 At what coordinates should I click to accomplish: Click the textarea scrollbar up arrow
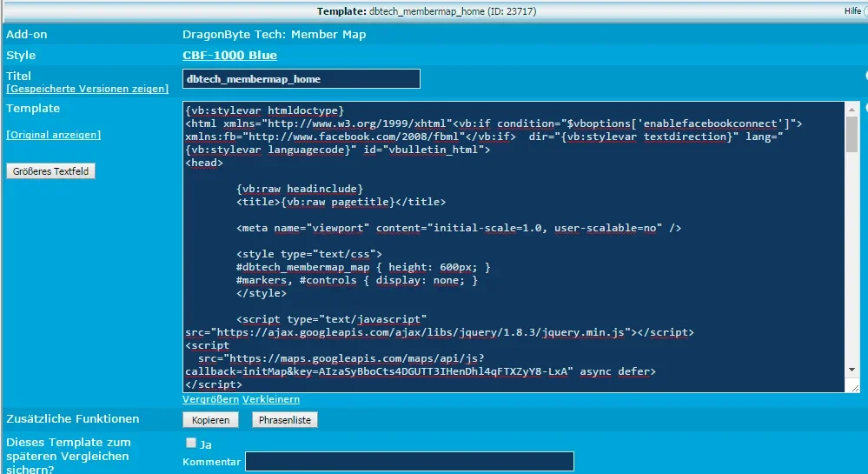pos(852,110)
